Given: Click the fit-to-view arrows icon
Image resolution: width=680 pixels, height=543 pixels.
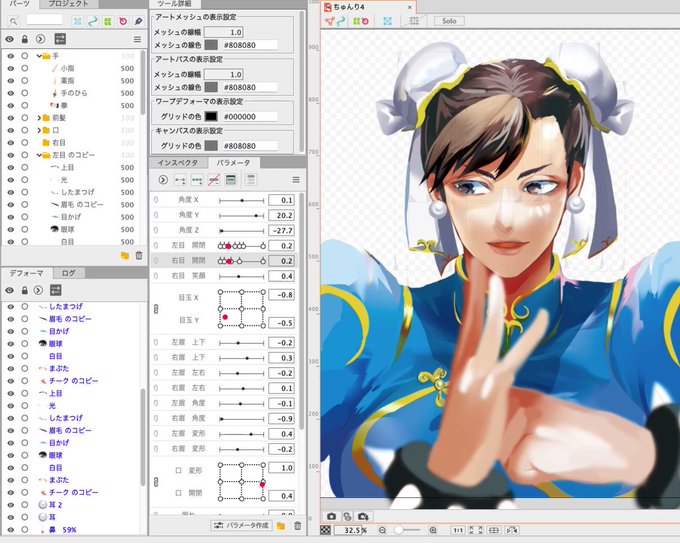Looking at the screenshot, I should pos(476,530).
